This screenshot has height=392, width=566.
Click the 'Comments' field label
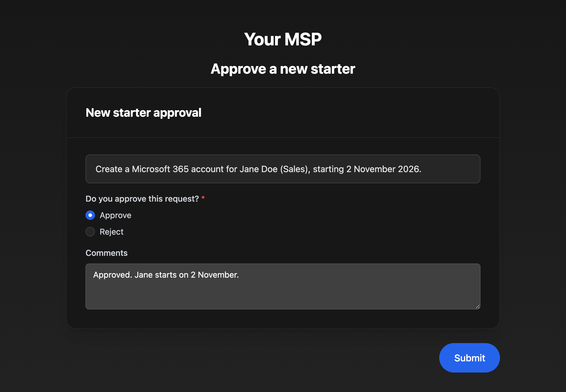point(106,253)
